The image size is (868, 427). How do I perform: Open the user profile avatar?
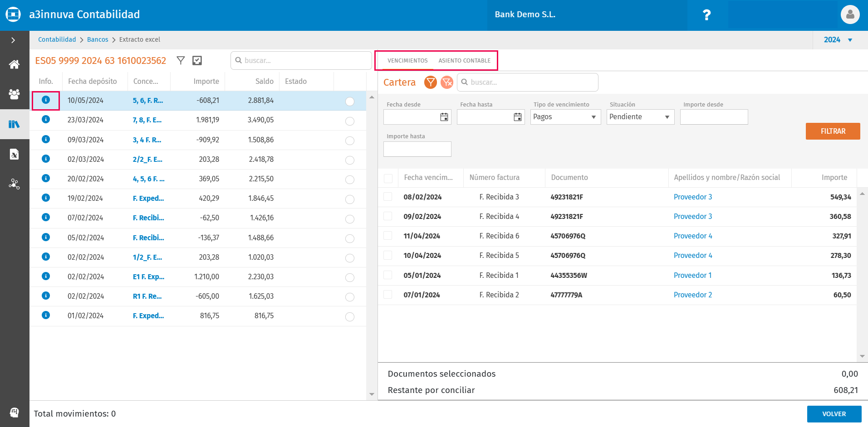850,15
